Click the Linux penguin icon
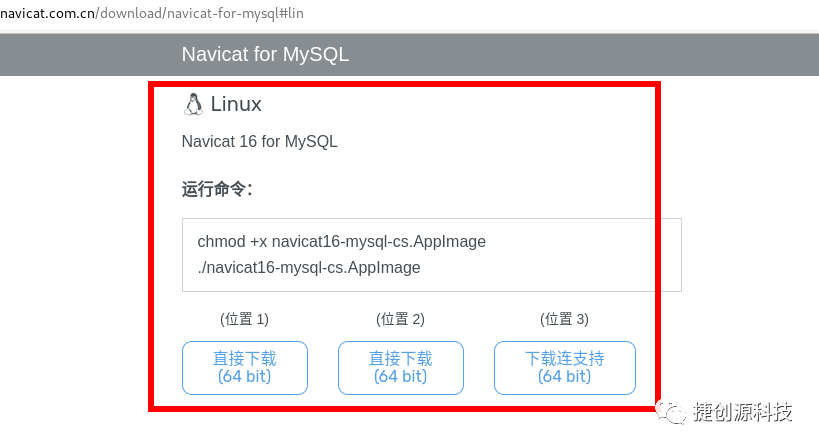819x448 pixels. pos(194,104)
